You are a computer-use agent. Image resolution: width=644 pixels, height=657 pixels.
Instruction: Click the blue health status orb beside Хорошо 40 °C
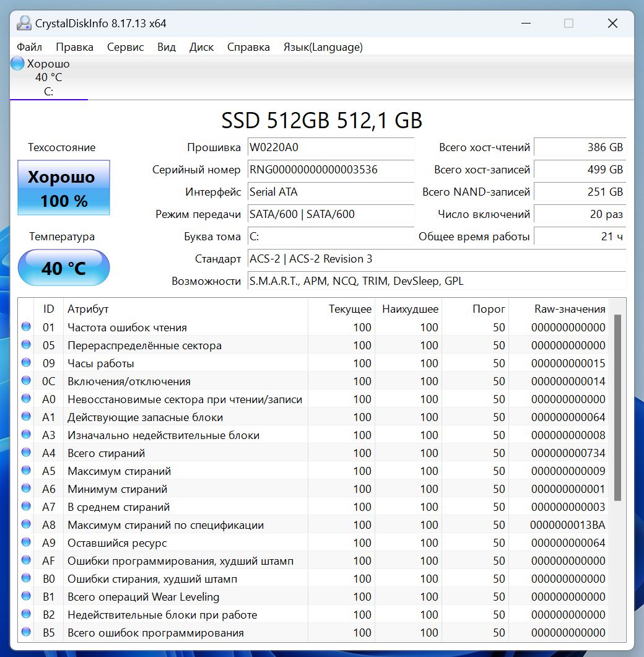[17, 64]
